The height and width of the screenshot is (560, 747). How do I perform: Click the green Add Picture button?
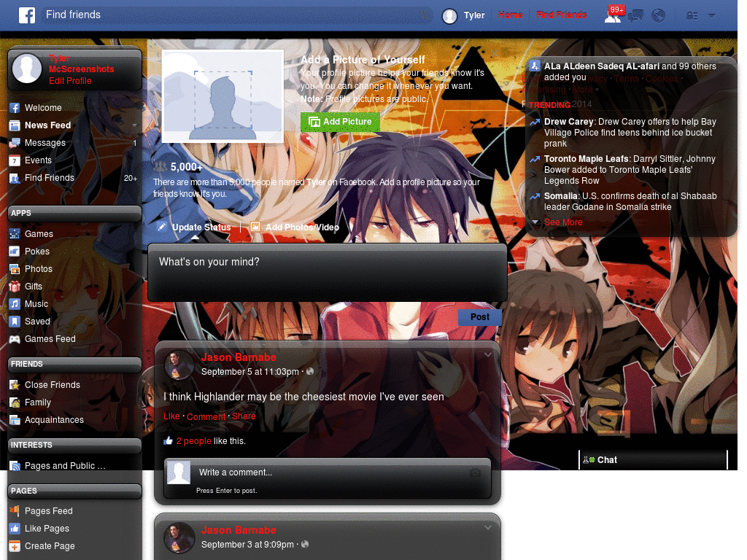pos(340,122)
